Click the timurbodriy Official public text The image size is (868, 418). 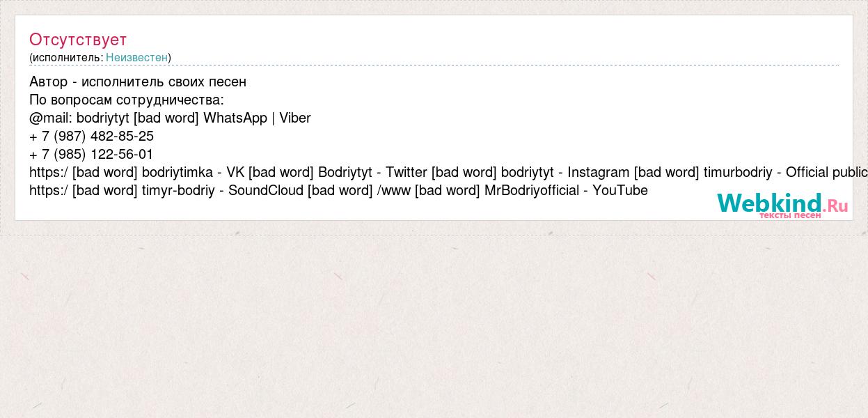785,172
